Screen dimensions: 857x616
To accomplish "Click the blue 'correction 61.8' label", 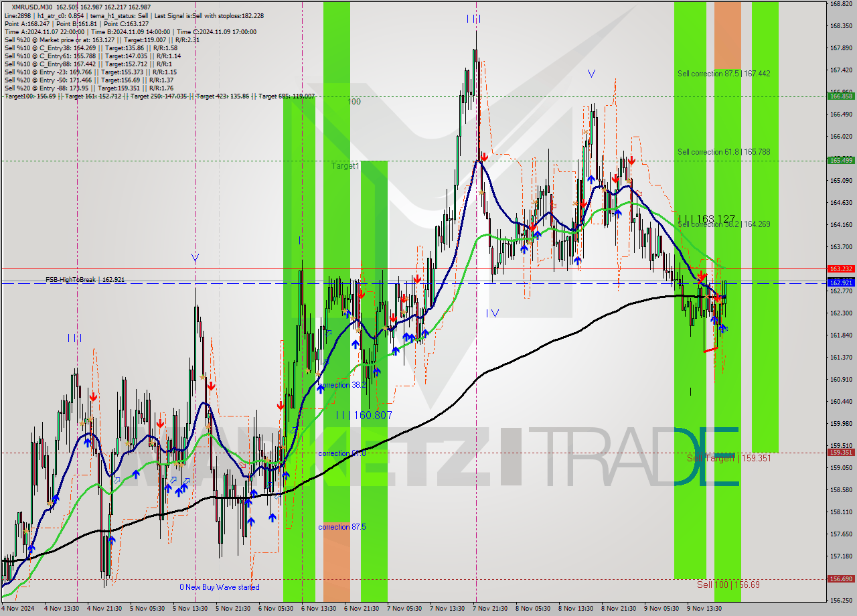I will pos(342,453).
